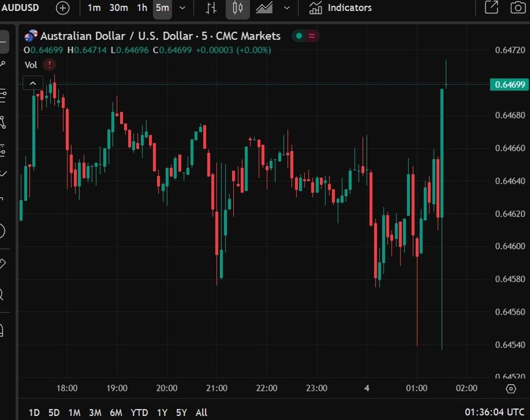Image resolution: width=530 pixels, height=420 pixels.
Task: Select the YTD date range tab
Action: click(x=139, y=412)
